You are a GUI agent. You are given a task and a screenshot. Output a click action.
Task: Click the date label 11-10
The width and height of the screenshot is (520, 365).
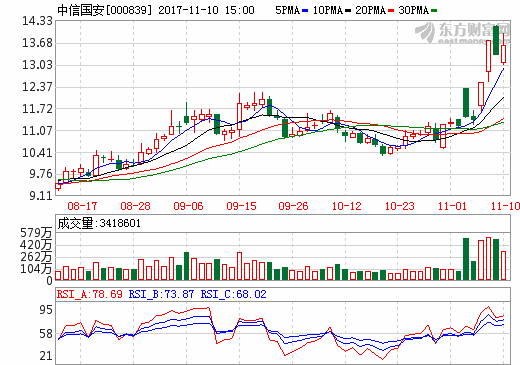click(505, 206)
